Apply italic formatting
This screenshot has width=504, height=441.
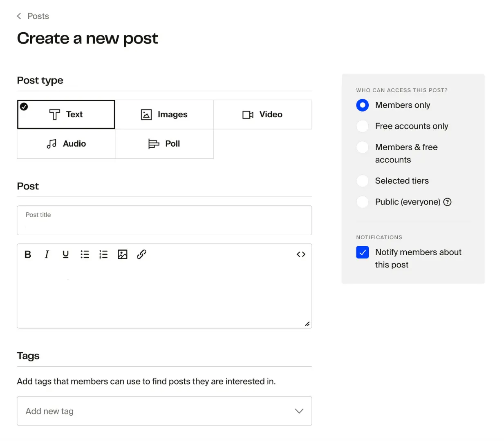(x=47, y=254)
